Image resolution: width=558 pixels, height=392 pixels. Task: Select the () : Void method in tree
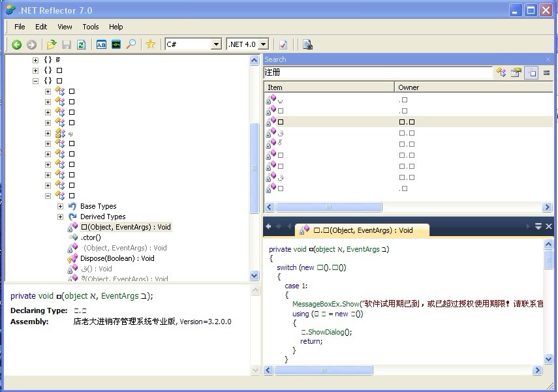click(x=97, y=269)
